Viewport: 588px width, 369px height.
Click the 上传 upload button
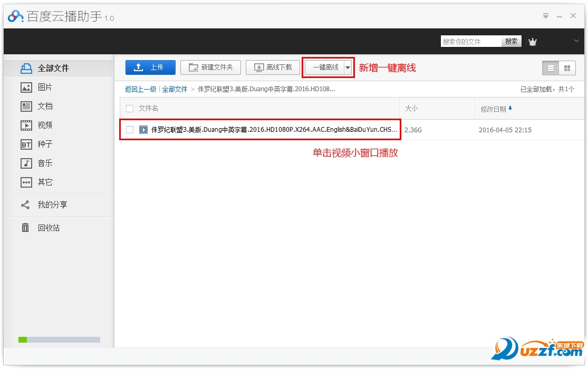[x=150, y=67]
